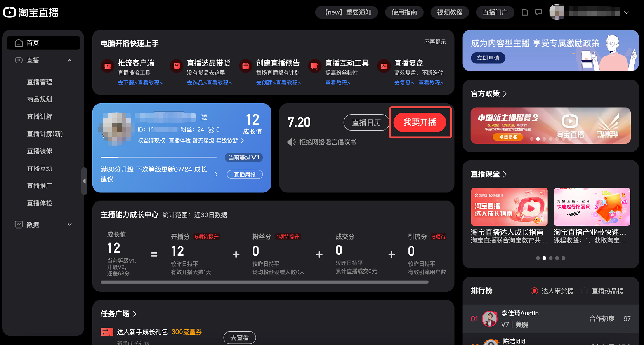
Task: Click the 达人新手成长礼包 coupon icon
Action: (x=107, y=332)
